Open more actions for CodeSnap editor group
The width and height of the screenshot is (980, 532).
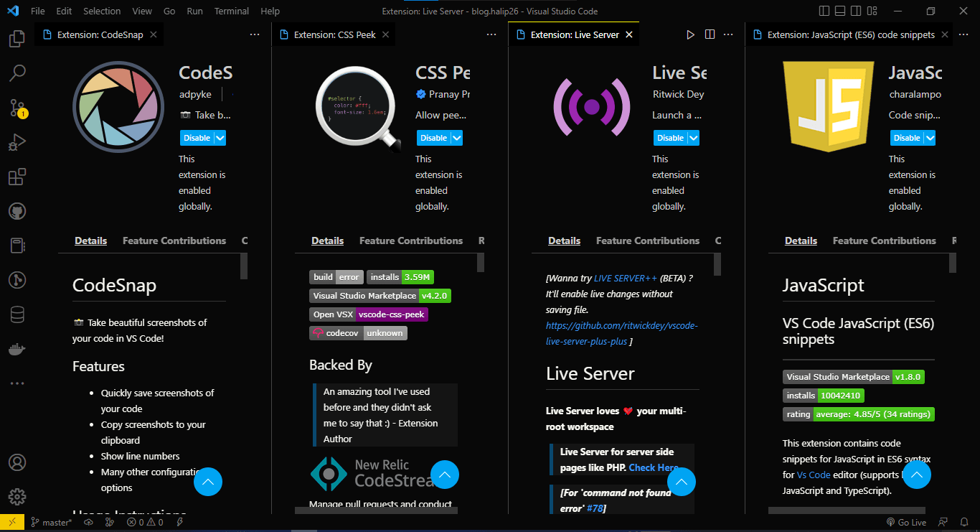pos(255,34)
